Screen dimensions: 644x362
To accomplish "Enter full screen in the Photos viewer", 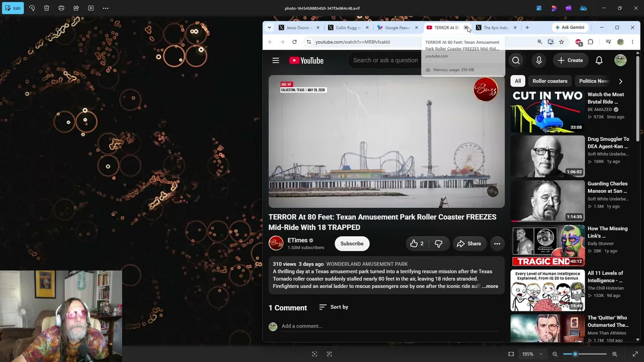I will point(635,354).
